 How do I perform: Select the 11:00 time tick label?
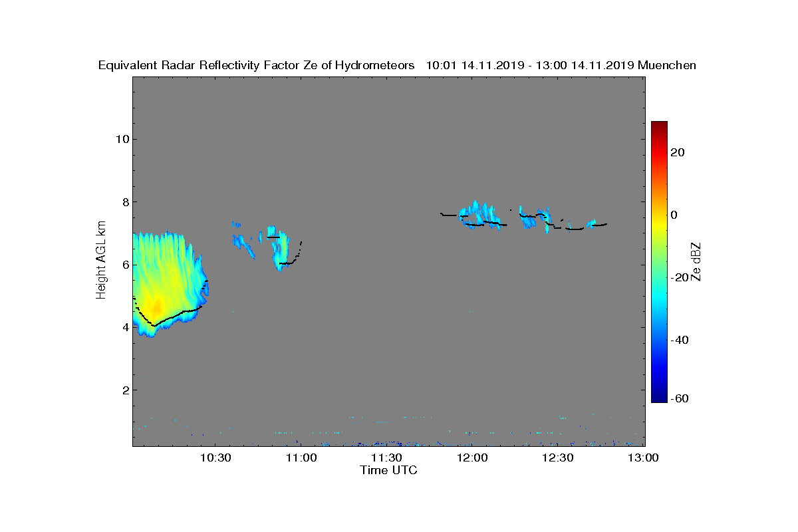[x=301, y=458]
